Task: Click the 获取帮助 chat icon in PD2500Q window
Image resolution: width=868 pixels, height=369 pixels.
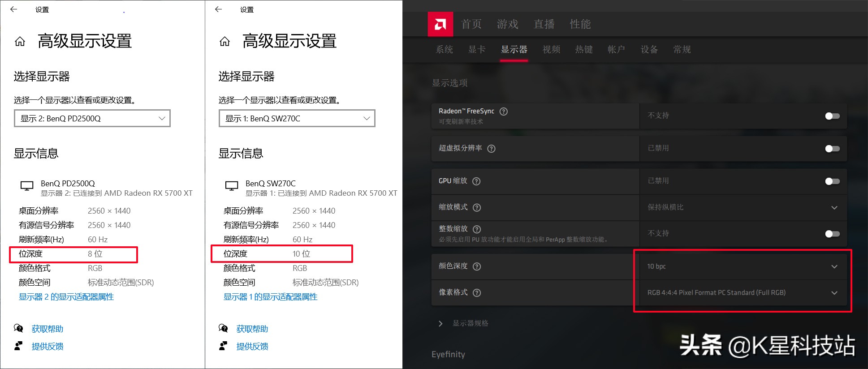Action: coord(18,328)
